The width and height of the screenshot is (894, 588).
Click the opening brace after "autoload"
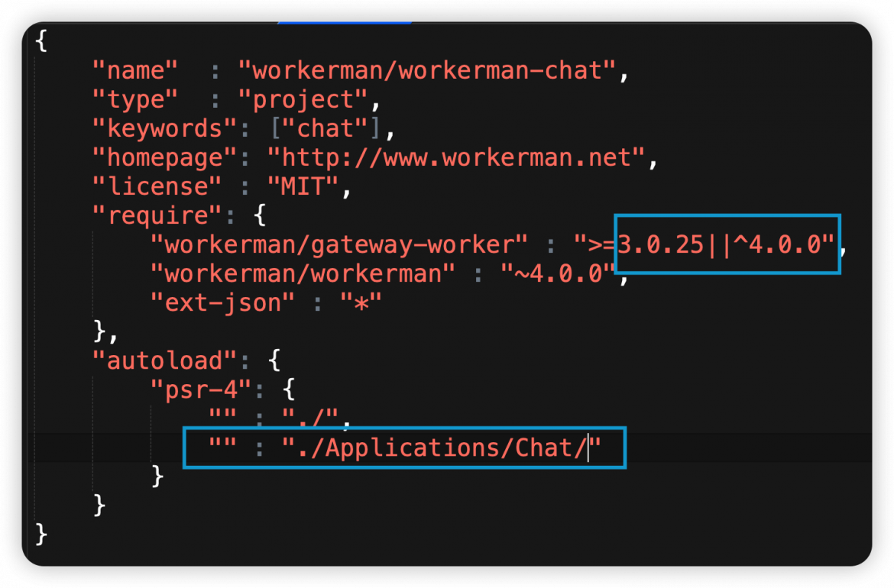pos(274,361)
